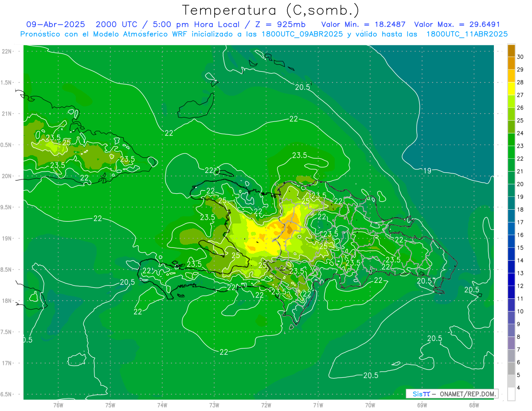532x411 pixels.
Task: Click the "74W" longitude axis label
Action: point(162,405)
